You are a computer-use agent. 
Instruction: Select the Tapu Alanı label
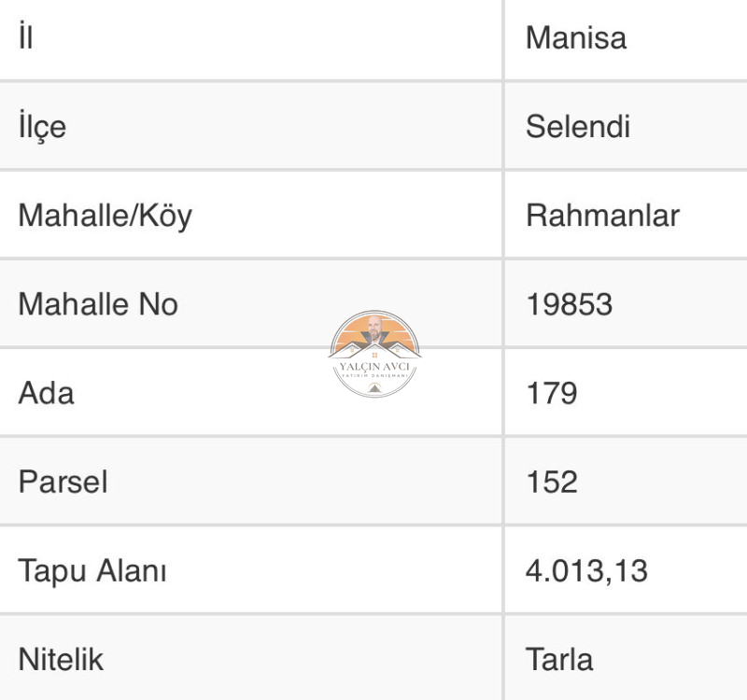pos(92,570)
